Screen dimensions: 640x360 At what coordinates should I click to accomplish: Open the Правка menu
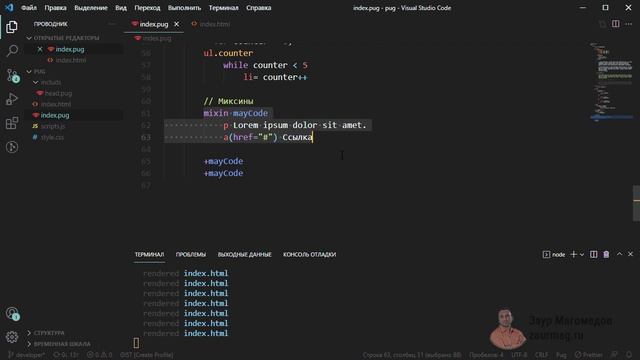point(55,8)
